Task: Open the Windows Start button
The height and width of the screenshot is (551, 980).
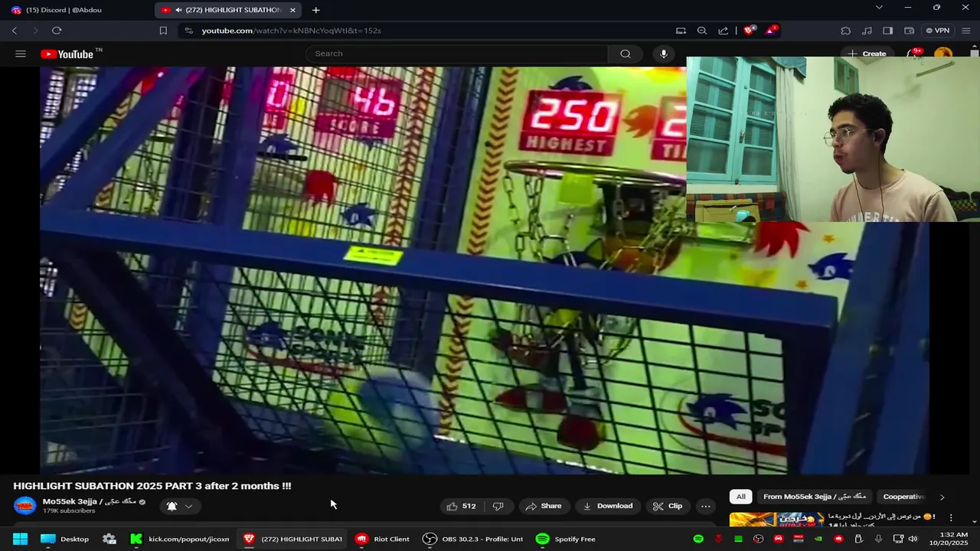Action: (x=21, y=539)
